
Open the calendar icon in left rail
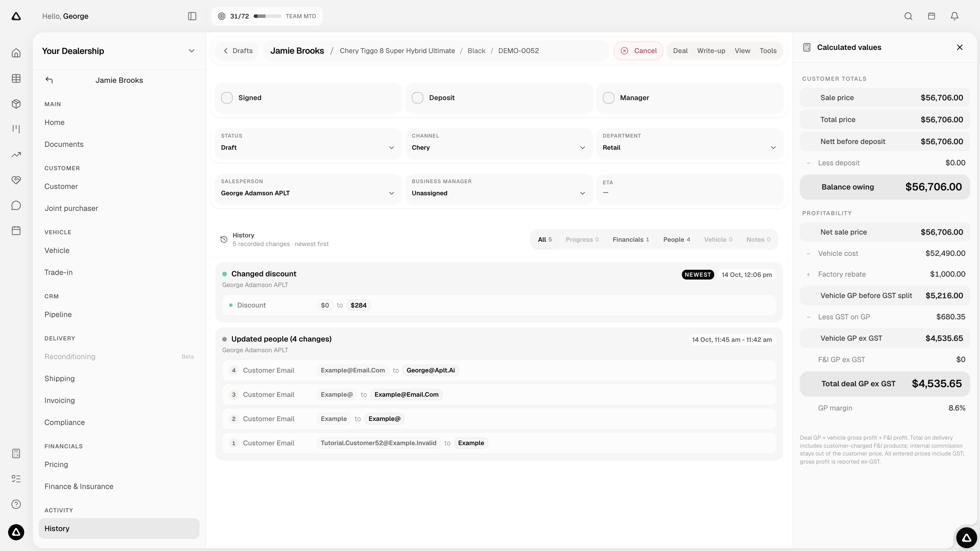click(x=16, y=231)
